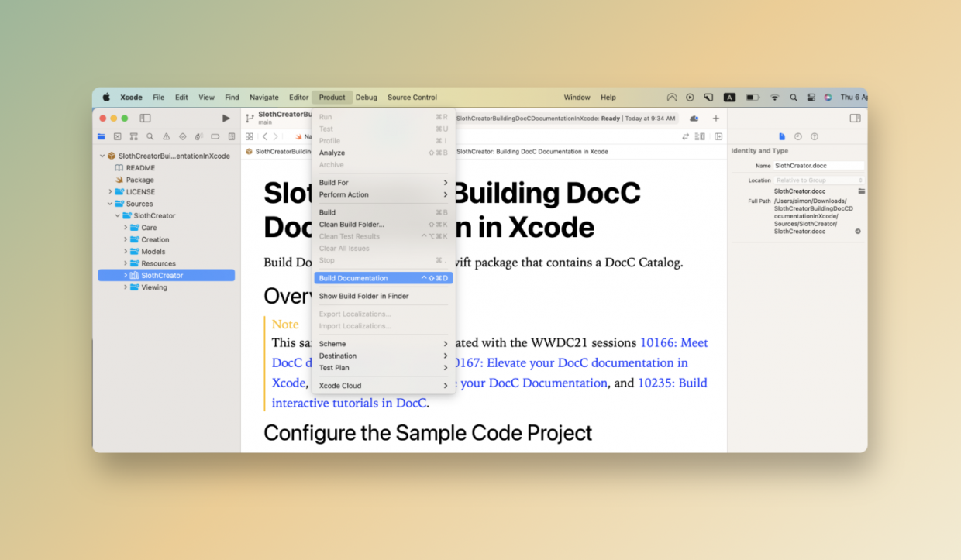Screen dimensions: 961x560
Task: Run the project with the Play button
Action: point(226,118)
